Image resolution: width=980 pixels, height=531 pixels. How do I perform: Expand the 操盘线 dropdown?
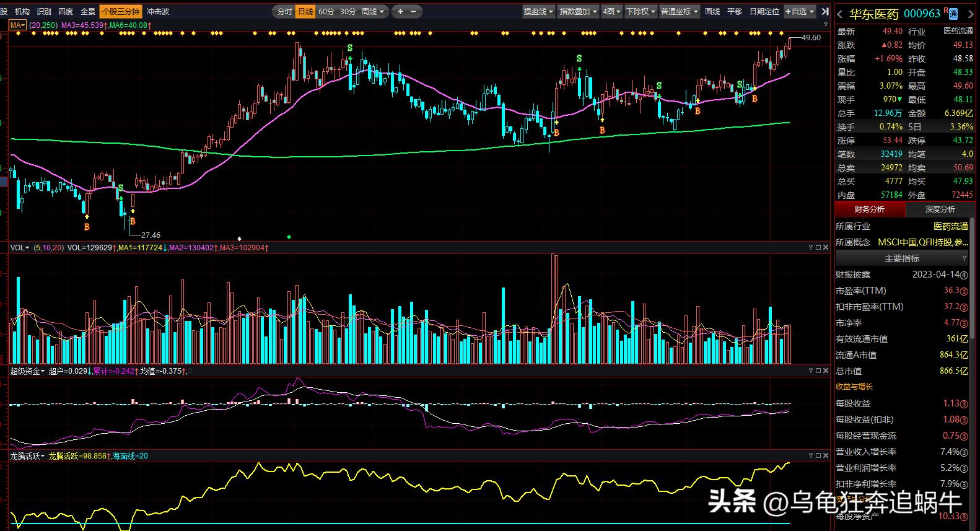pyautogui.click(x=538, y=11)
